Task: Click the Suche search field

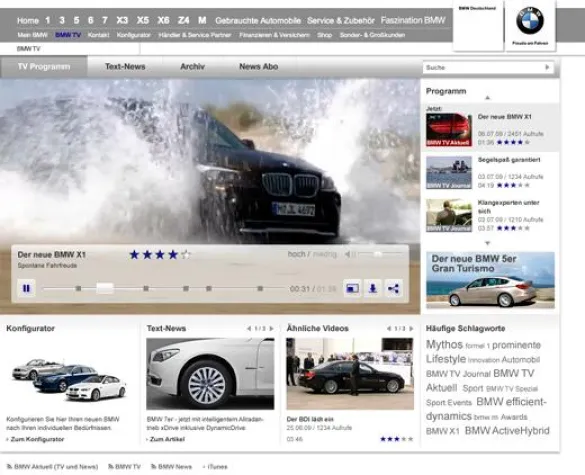Action: (489, 68)
